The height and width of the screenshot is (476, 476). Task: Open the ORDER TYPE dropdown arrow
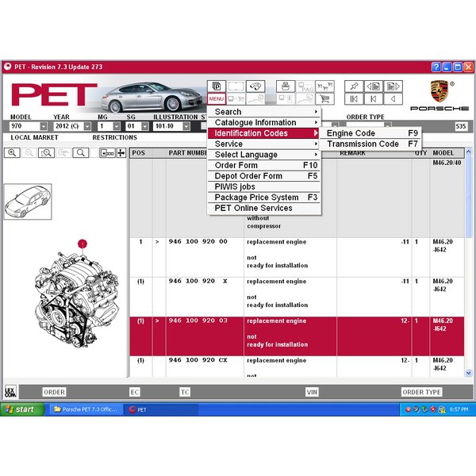(388, 125)
